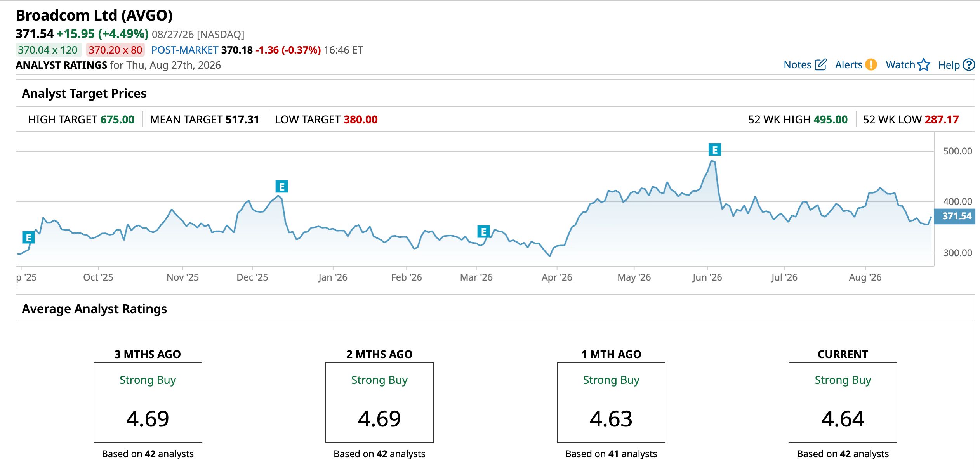Click the 2 MTHS AGO rating box
Image resolution: width=980 pixels, height=468 pixels.
380,402
